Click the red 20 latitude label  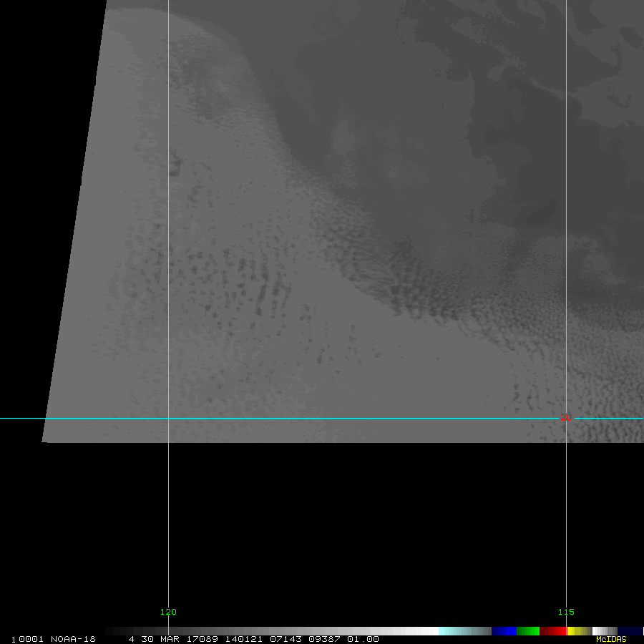(565, 417)
